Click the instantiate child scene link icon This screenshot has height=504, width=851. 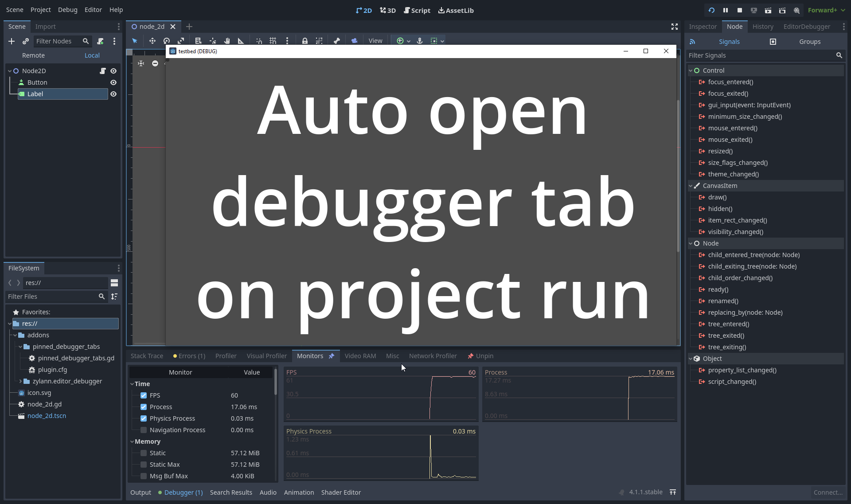[26, 41]
